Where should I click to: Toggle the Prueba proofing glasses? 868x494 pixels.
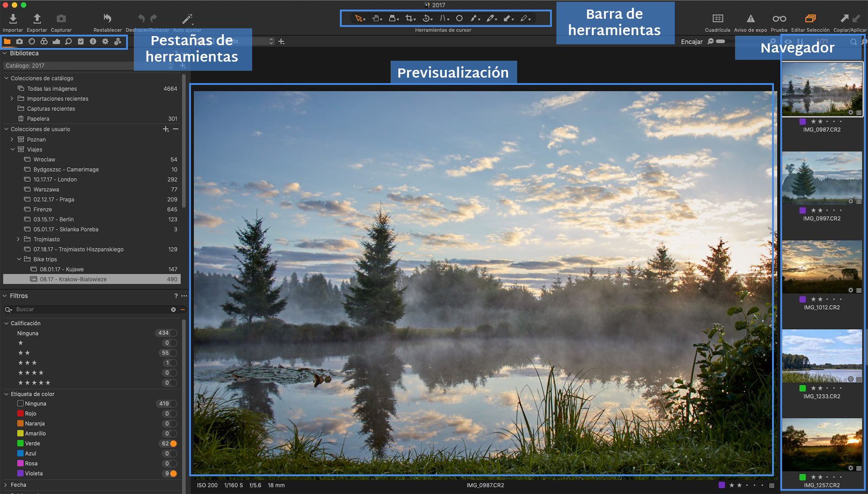779,18
